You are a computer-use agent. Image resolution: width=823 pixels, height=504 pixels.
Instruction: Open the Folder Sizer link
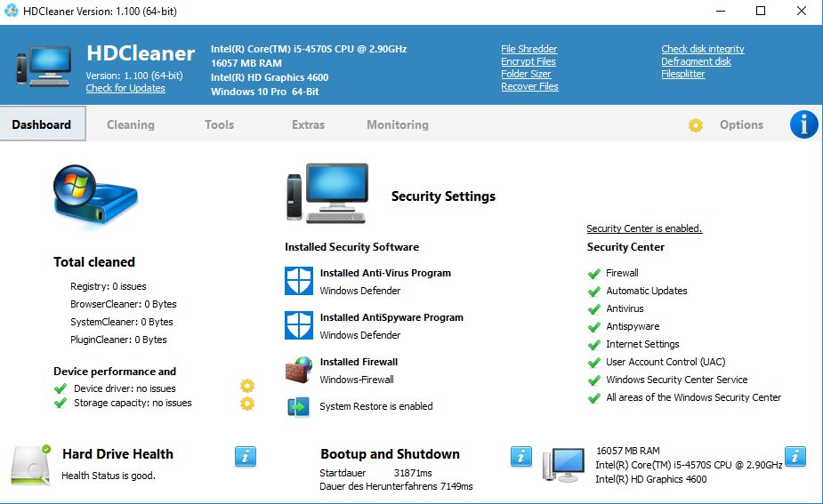pos(526,74)
